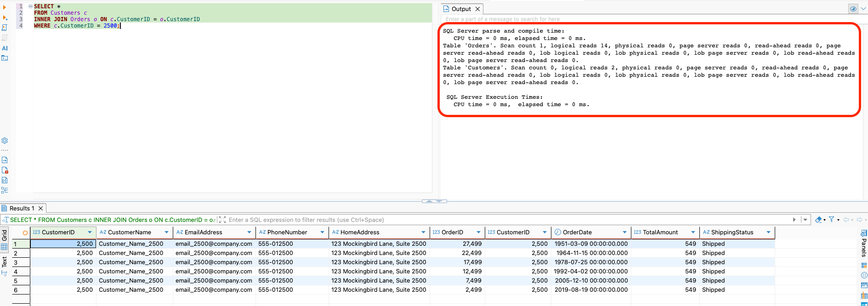
Task: Select the Results 1 tab
Action: [22, 208]
